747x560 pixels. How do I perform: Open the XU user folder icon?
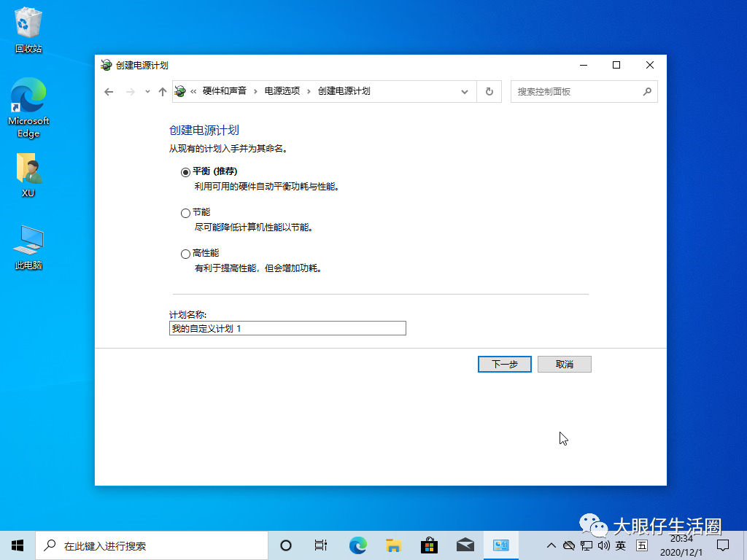click(28, 175)
